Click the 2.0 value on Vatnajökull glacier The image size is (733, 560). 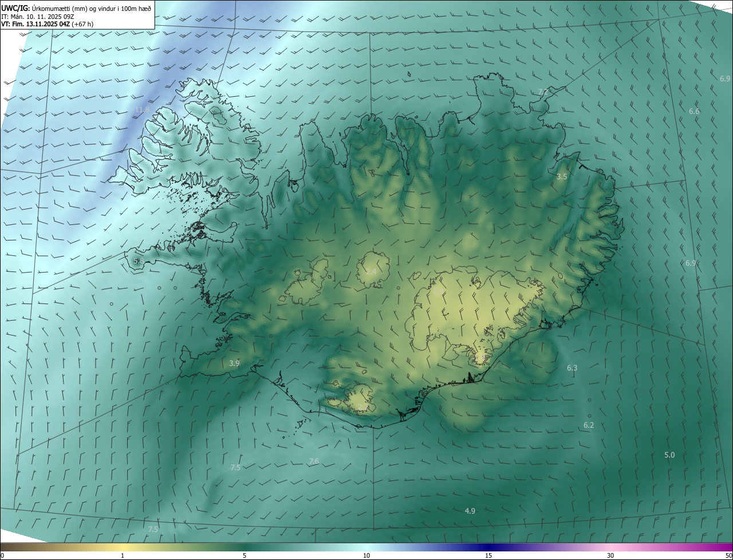(x=438, y=291)
